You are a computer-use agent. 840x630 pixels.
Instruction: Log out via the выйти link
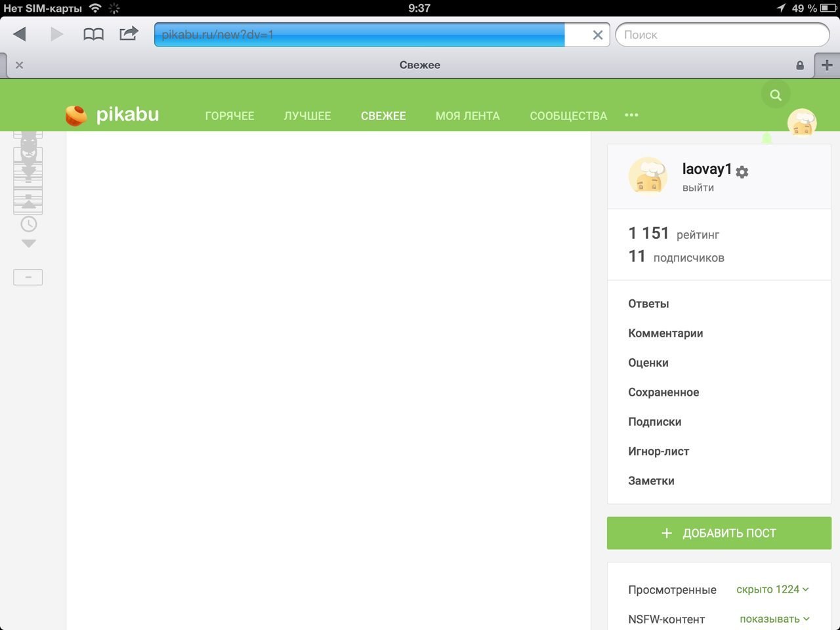698,188
